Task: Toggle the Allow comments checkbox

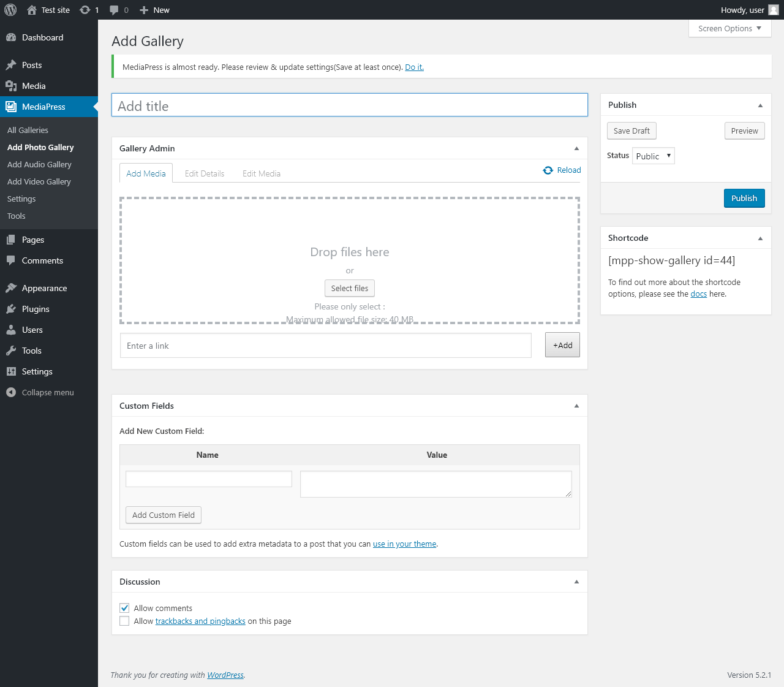Action: (x=124, y=608)
